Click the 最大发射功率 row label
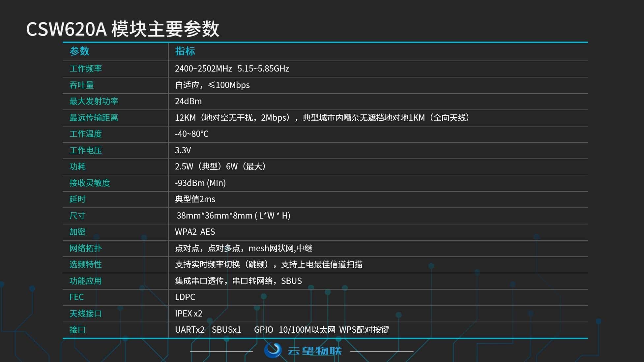This screenshot has width=644, height=362. (x=94, y=101)
